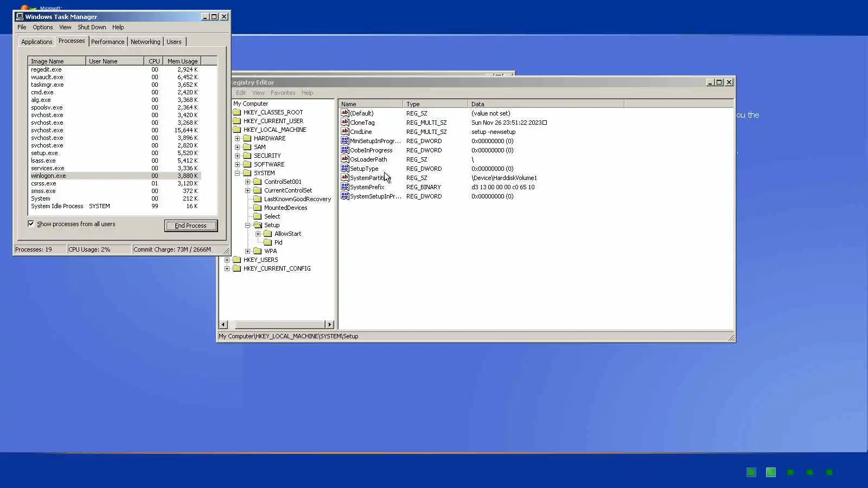This screenshot has width=868, height=488.
Task: Click the SystemSetupInProgress DWORD icon
Action: pos(344,196)
